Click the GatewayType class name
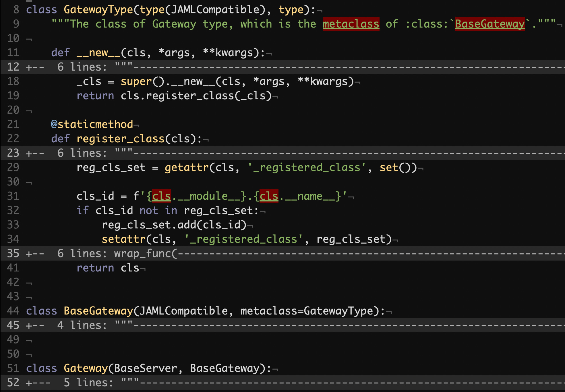 tap(98, 9)
